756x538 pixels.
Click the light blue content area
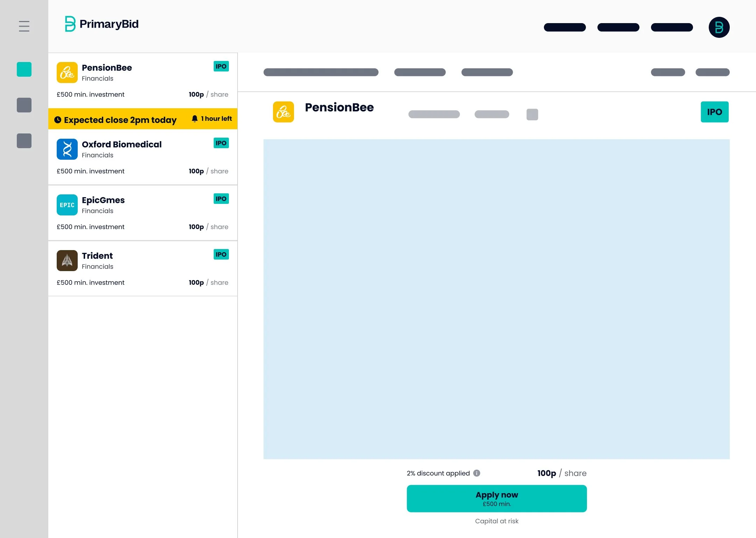pos(496,299)
